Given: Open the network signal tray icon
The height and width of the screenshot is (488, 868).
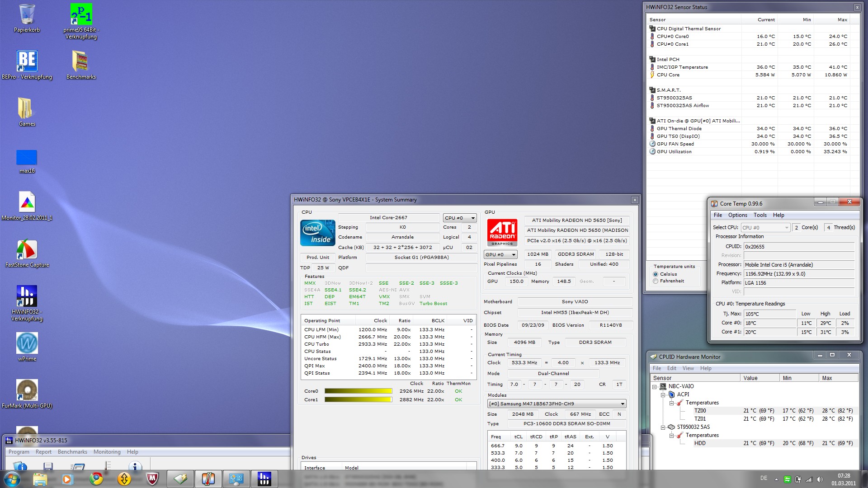Looking at the screenshot, I should 809,479.
